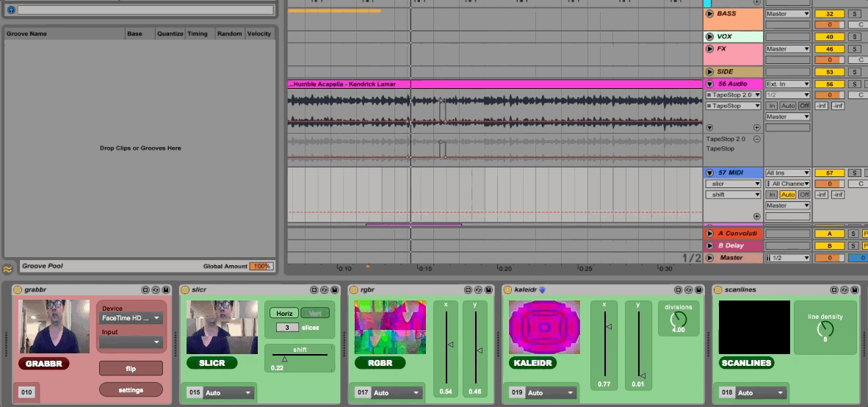Set 57 MIDI monitor to Off
The width and height of the screenshot is (868, 407).
[804, 195]
